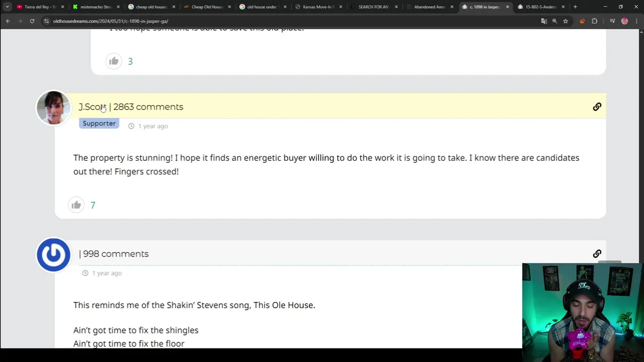Open the site information icon beside URL
This screenshot has height=362, width=644.
click(46, 21)
